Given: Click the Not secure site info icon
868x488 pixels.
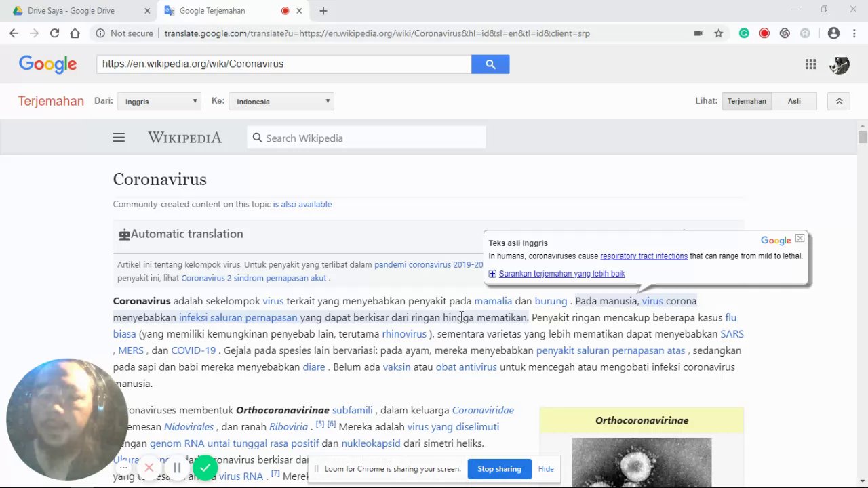Looking at the screenshot, I should [x=100, y=33].
